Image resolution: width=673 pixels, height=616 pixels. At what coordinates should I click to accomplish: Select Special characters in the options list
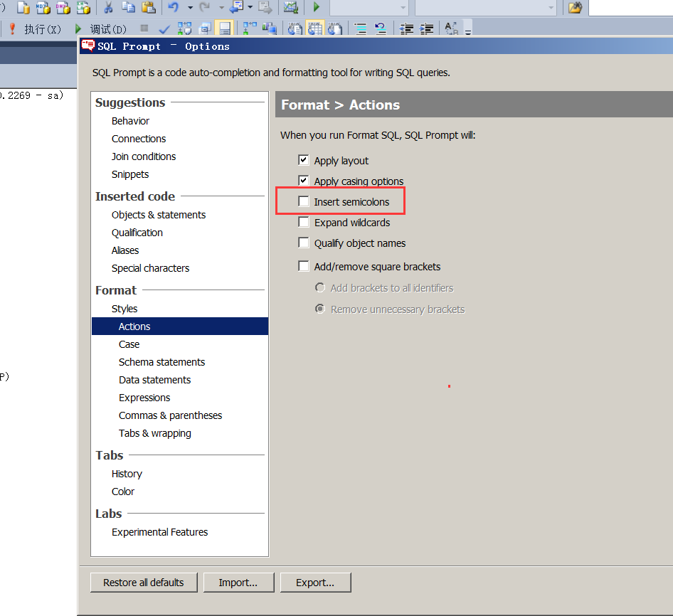click(150, 268)
